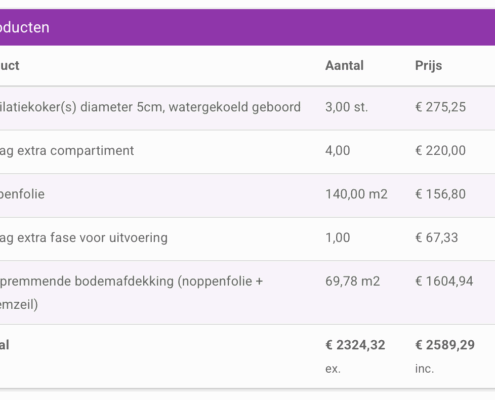Click the € 275,25 price
The height and width of the screenshot is (400, 495).
440,107
